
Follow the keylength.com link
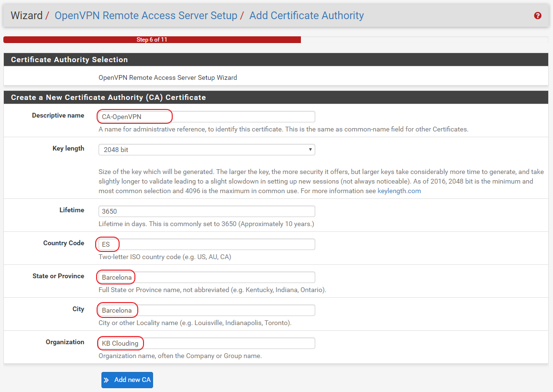click(399, 191)
